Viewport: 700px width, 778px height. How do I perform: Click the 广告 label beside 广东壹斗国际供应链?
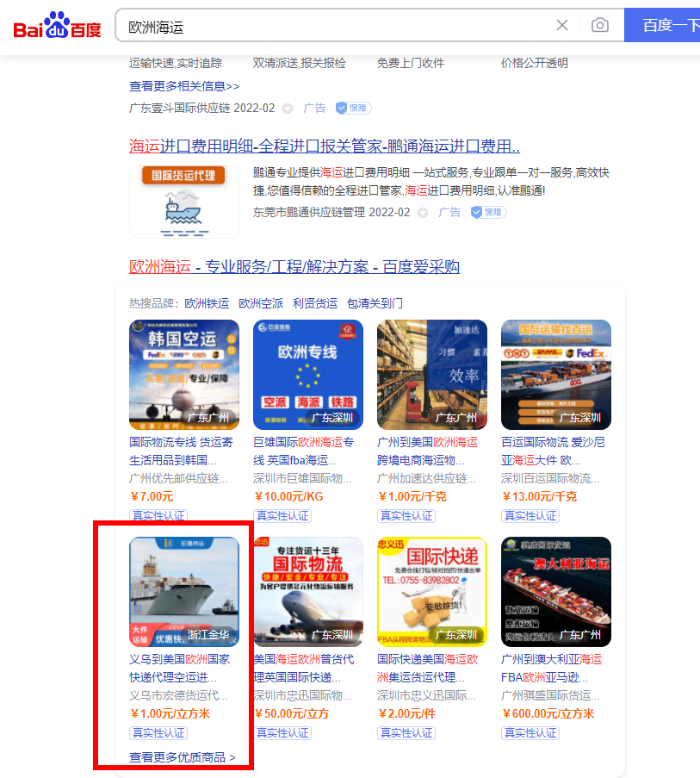point(314,109)
